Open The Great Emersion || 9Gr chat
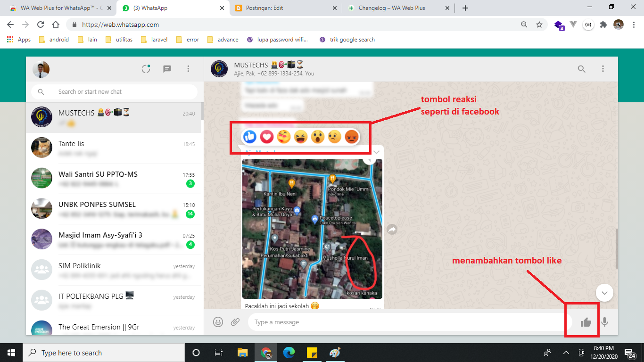This screenshot has width=644, height=362. (114, 325)
